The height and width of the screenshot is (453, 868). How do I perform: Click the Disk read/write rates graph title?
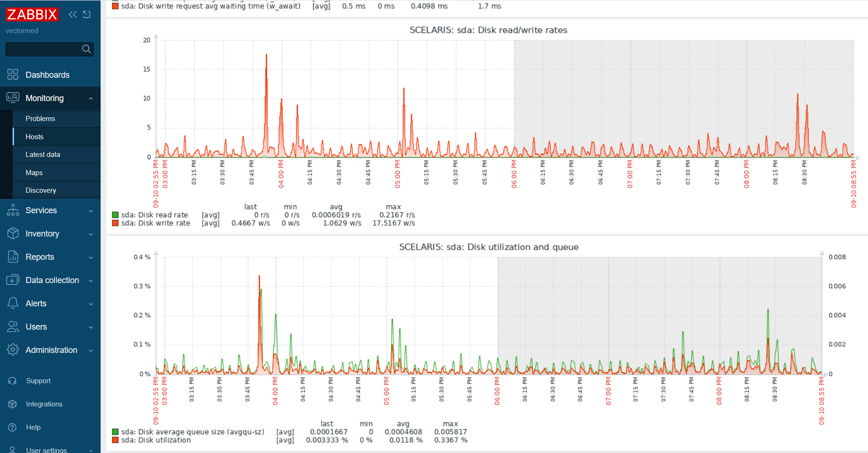(x=488, y=30)
